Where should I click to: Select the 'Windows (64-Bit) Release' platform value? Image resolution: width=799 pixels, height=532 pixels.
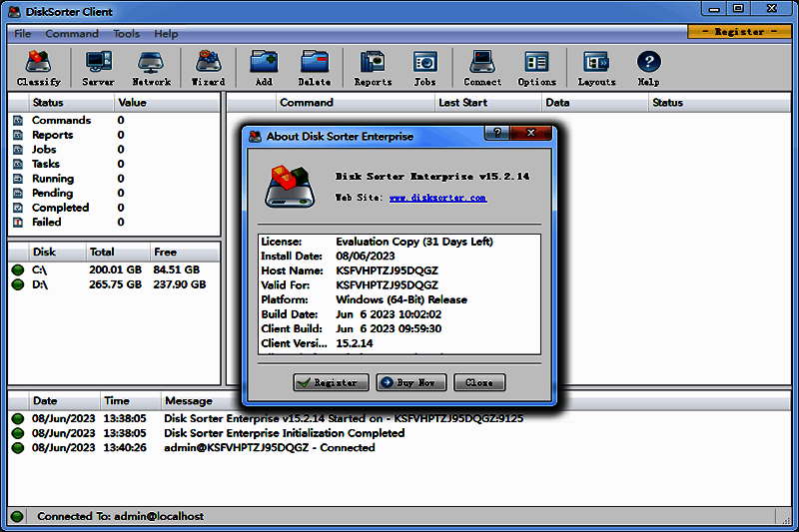(x=401, y=299)
